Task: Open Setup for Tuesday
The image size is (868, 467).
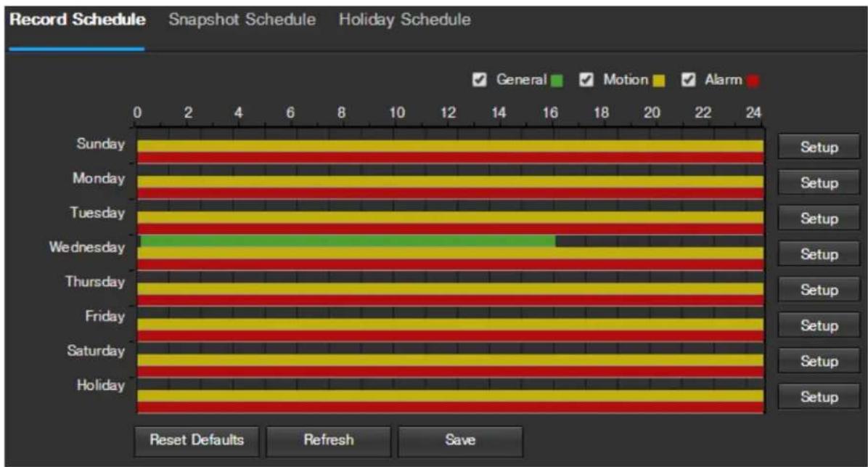Action: click(x=819, y=219)
